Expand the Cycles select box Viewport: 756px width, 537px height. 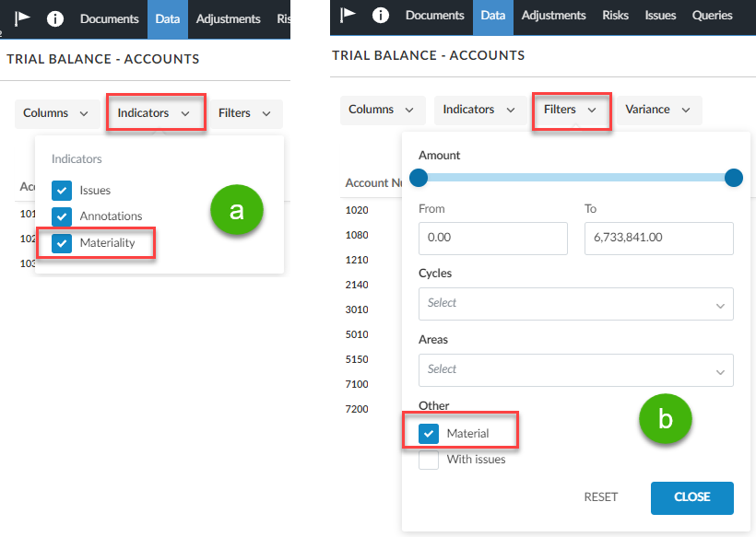coord(575,304)
